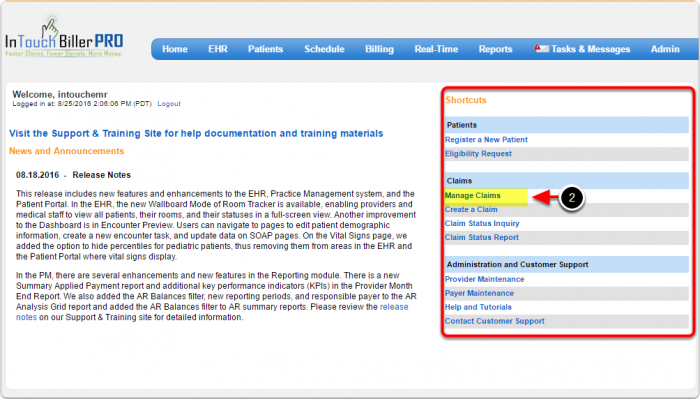The height and width of the screenshot is (399, 700).
Task: Open Claim Status Inquiry
Action: [482, 223]
